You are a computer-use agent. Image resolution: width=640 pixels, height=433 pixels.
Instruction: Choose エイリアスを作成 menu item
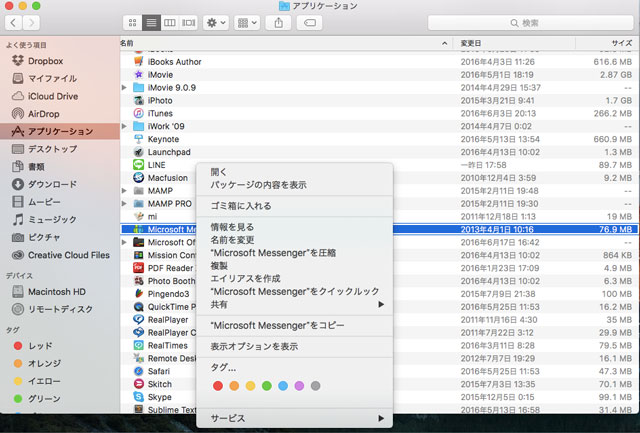[x=295, y=279]
